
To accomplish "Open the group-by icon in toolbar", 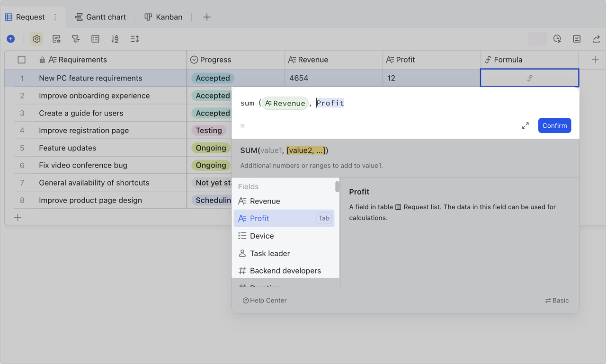I will pos(95,39).
